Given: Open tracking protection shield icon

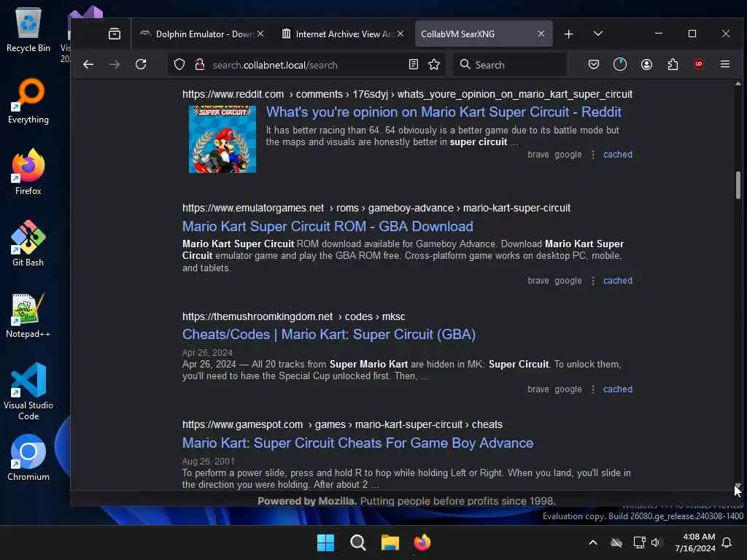Looking at the screenshot, I should 179,64.
